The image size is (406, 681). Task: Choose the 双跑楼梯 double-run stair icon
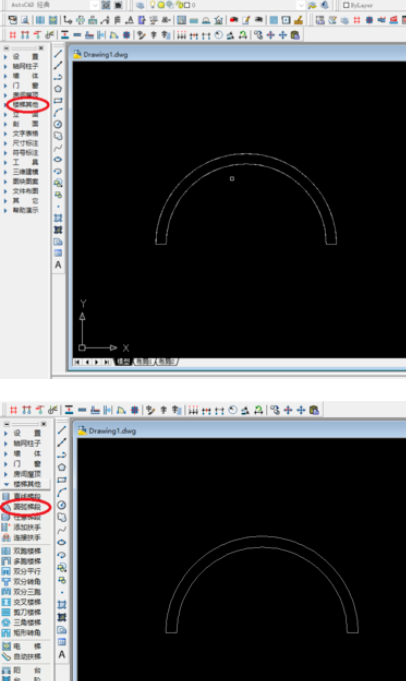point(6,551)
